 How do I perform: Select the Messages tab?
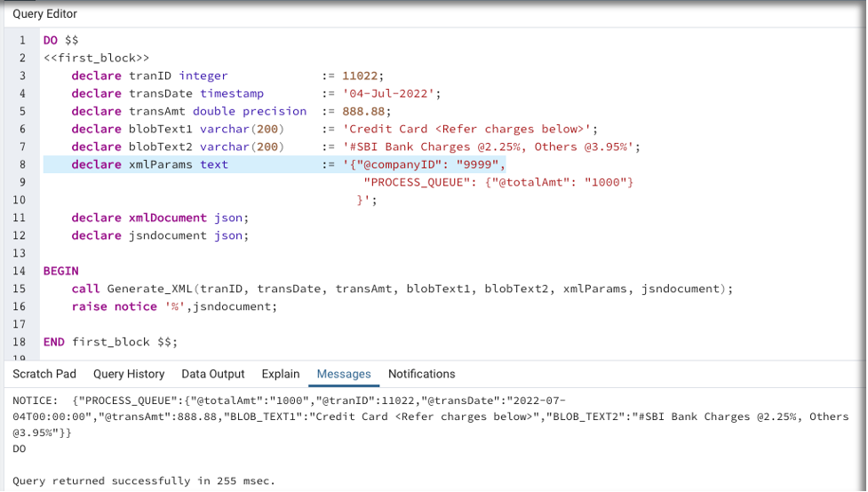(x=344, y=374)
